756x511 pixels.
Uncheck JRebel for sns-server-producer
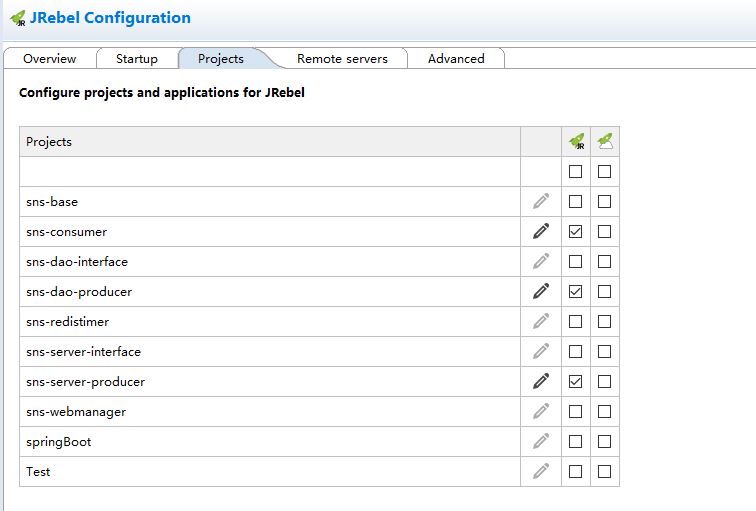(x=575, y=381)
